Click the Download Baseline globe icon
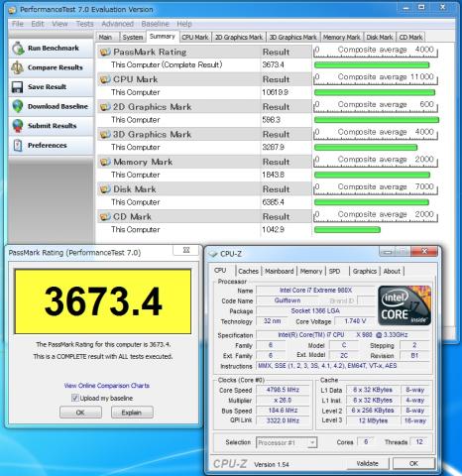This screenshot has width=462, height=476. [x=18, y=106]
